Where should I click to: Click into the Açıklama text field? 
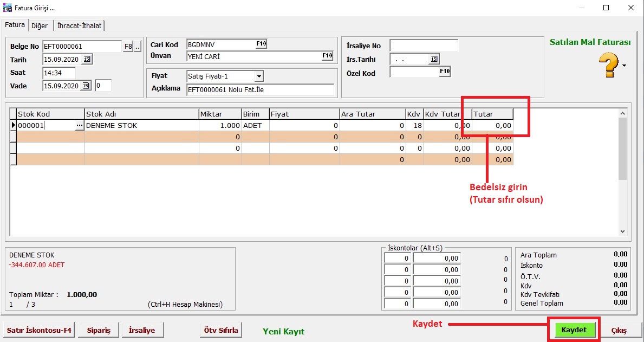click(x=260, y=89)
